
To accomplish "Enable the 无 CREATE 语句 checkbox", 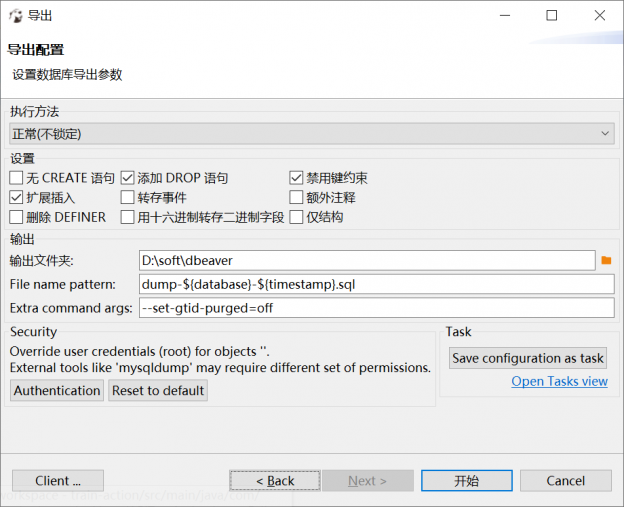I will [x=16, y=178].
